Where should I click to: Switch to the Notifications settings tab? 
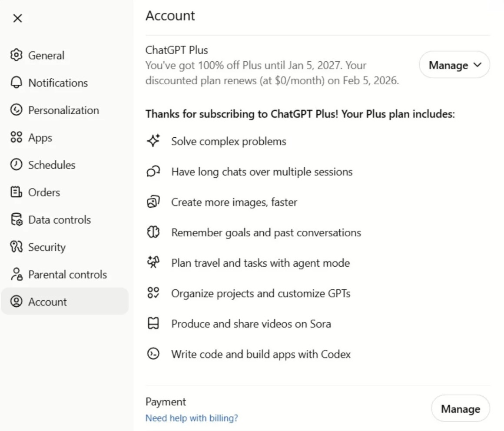pos(58,83)
